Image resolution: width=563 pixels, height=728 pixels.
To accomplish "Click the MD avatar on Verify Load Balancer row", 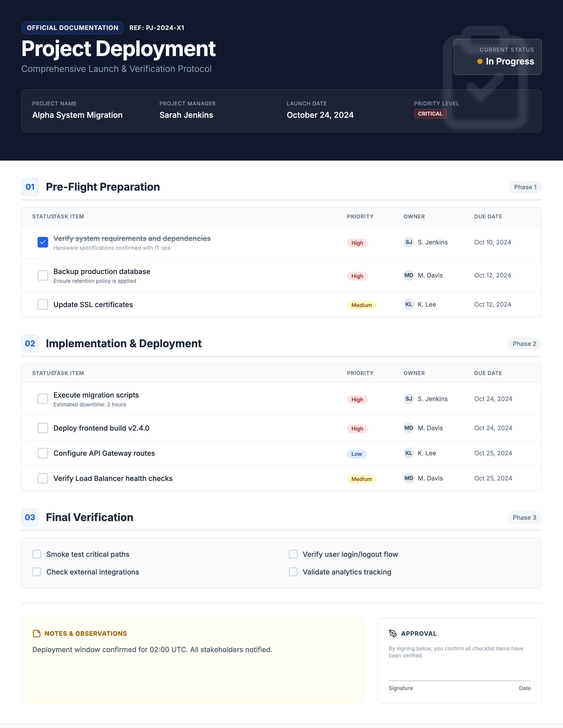I will [409, 478].
